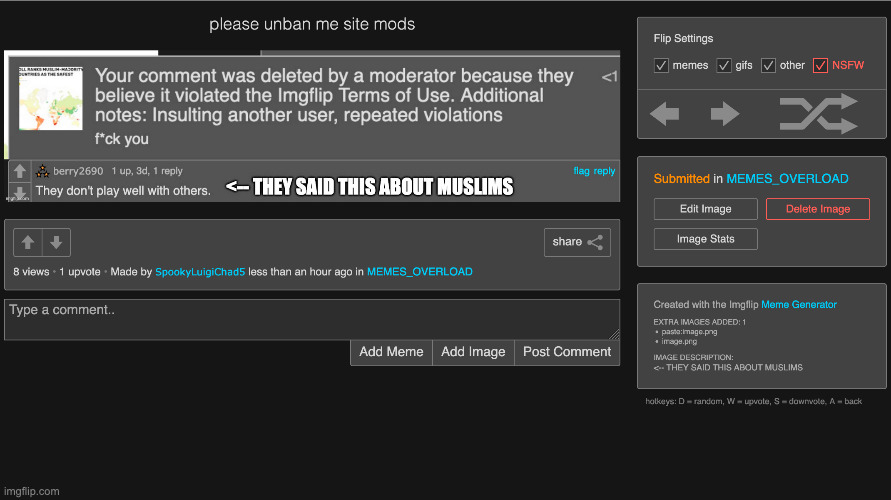Open MEMES_OVERLOAD link in the Submitted panel
The image size is (891, 500).
(787, 179)
